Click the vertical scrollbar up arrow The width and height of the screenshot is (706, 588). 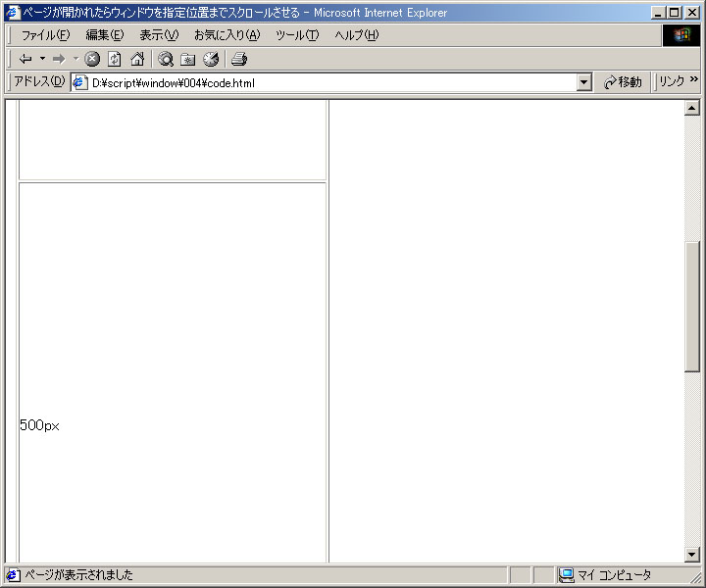[692, 108]
